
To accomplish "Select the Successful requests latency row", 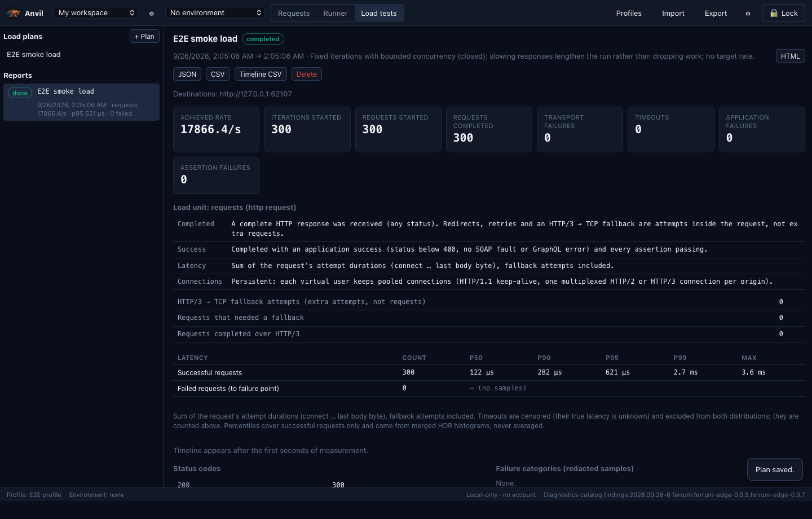I will click(489, 372).
